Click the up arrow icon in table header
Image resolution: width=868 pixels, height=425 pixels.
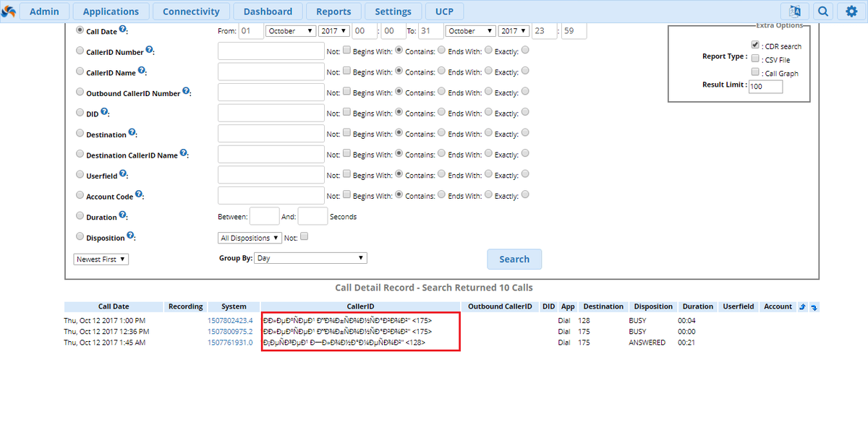pos(802,307)
